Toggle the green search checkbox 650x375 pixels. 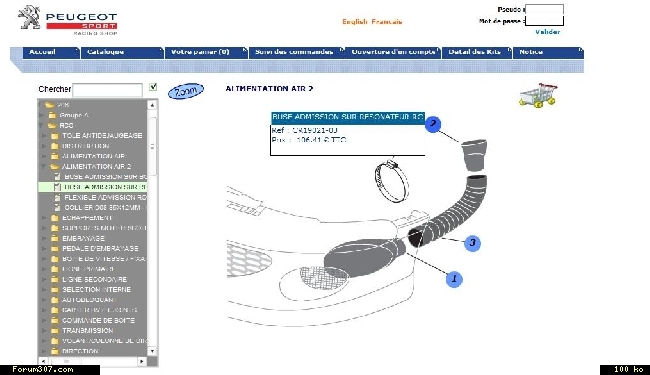point(153,87)
